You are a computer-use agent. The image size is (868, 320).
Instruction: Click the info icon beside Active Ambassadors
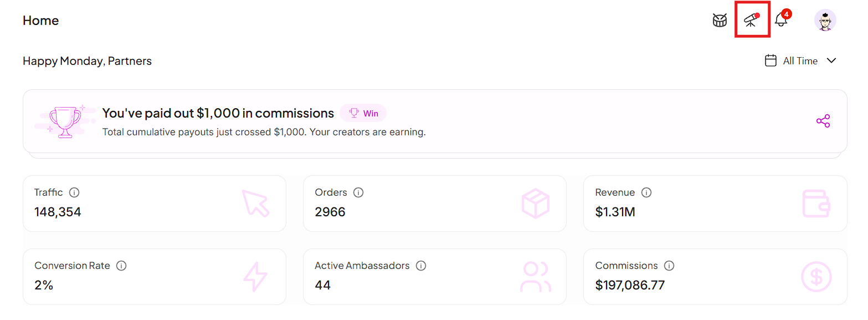(x=421, y=266)
